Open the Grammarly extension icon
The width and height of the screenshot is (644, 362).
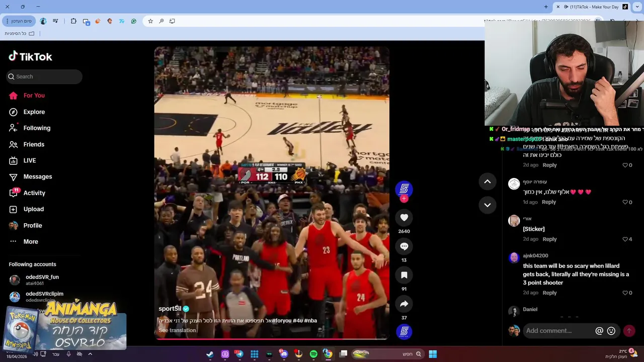coord(134,21)
